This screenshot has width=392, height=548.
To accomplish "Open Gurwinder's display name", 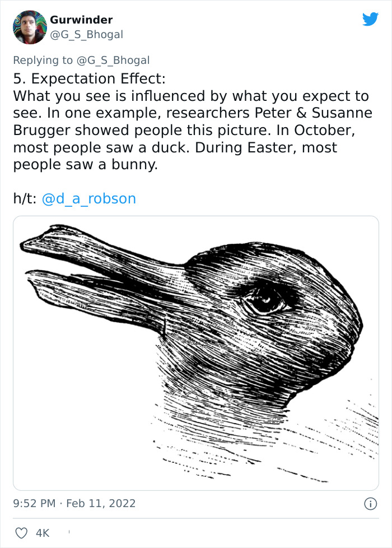I will [x=81, y=19].
